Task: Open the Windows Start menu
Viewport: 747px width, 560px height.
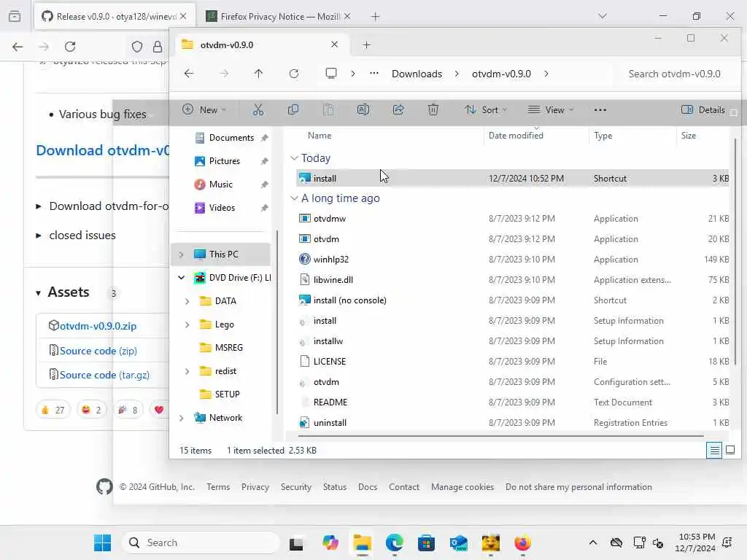Action: pos(102,542)
